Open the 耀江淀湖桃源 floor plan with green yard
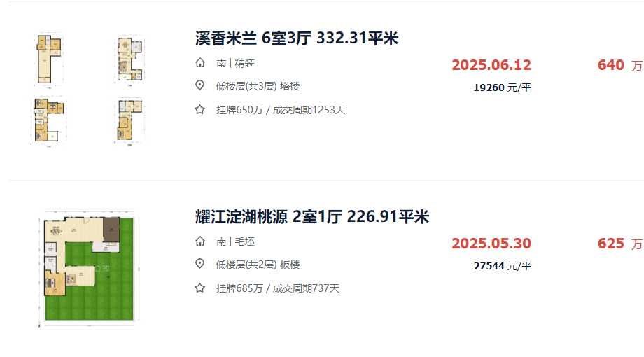 88,269
